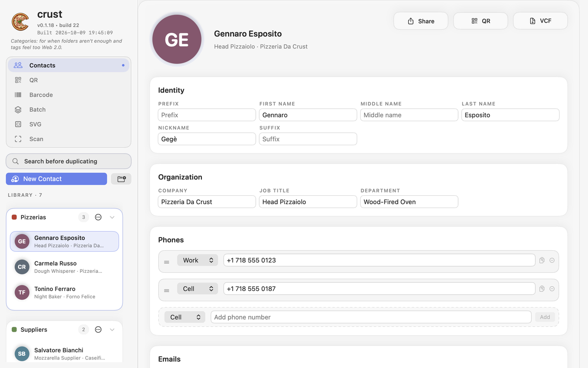This screenshot has height=368, width=588.
Task: Select Carmela Russo in the contact list
Action: click(64, 267)
